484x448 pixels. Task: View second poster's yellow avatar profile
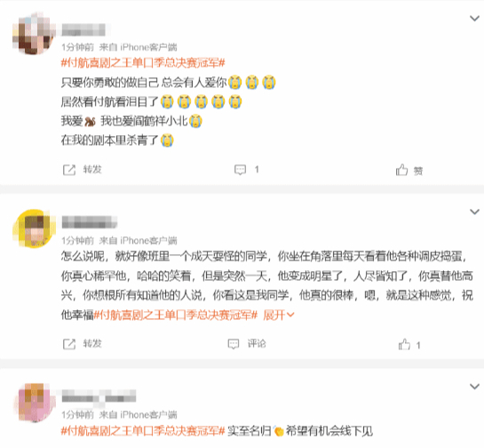coord(34,228)
